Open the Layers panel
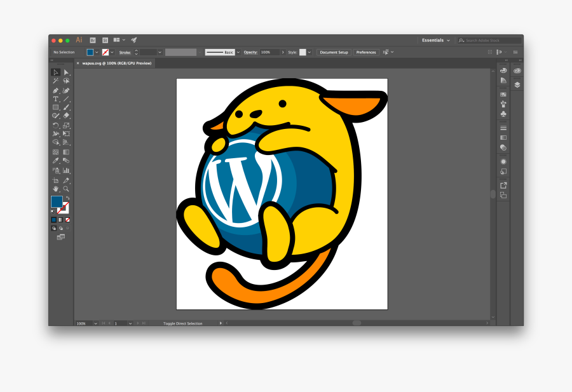This screenshot has height=392, width=572. point(517,84)
